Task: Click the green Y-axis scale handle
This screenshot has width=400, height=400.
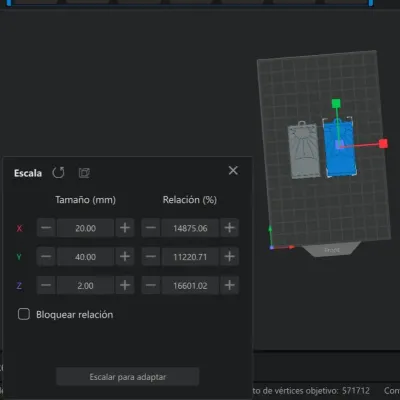Action: (x=336, y=103)
